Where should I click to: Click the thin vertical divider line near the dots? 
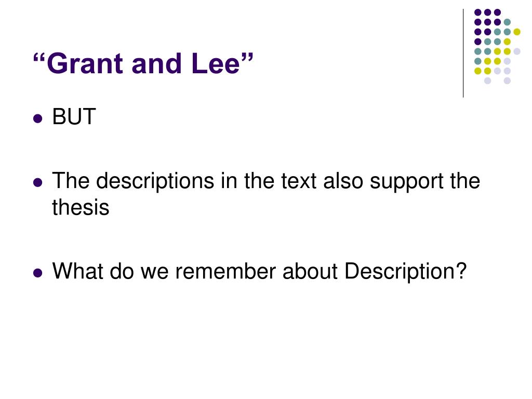[x=463, y=54]
